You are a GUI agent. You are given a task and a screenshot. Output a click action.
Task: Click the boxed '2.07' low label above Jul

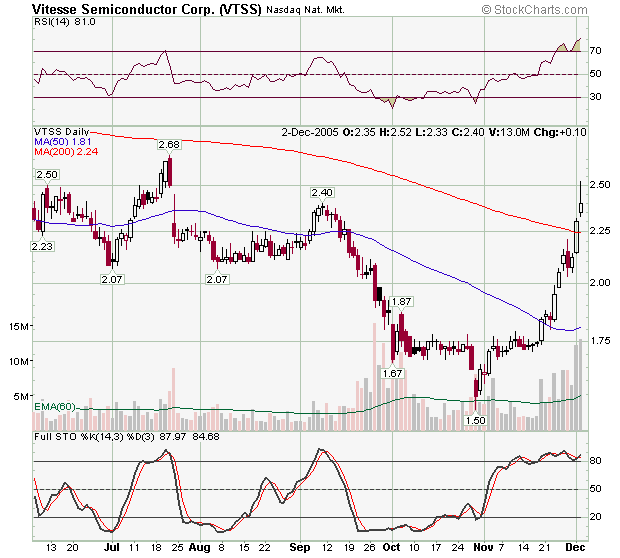pyautogui.click(x=112, y=279)
